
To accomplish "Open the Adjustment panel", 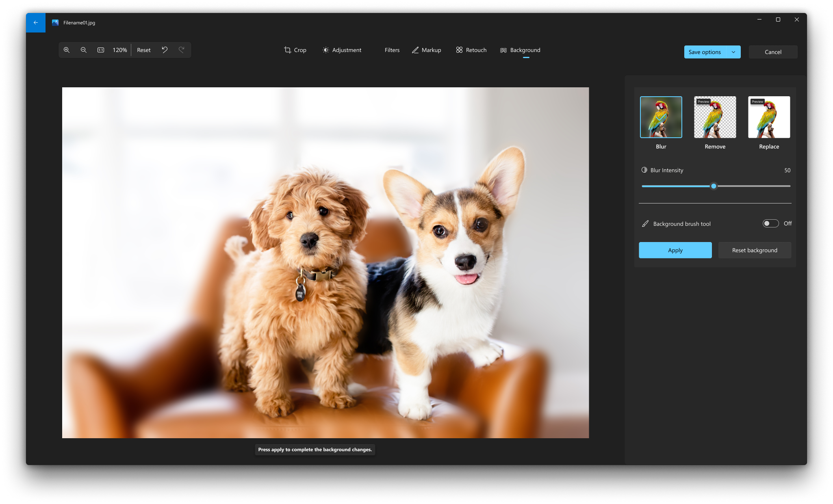I will 342,50.
